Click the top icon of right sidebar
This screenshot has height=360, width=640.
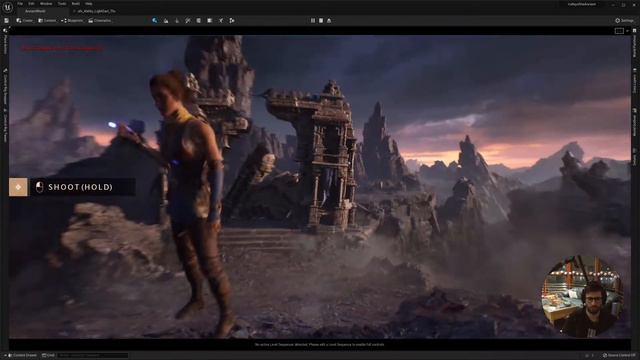634,31
